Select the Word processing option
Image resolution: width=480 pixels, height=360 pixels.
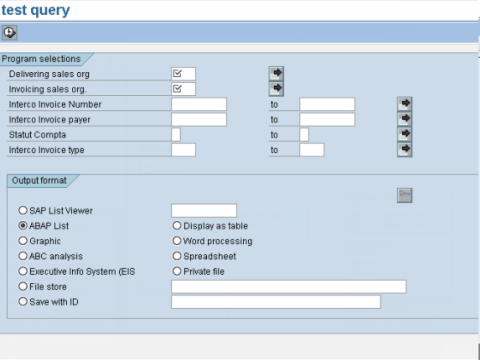pos(177,241)
